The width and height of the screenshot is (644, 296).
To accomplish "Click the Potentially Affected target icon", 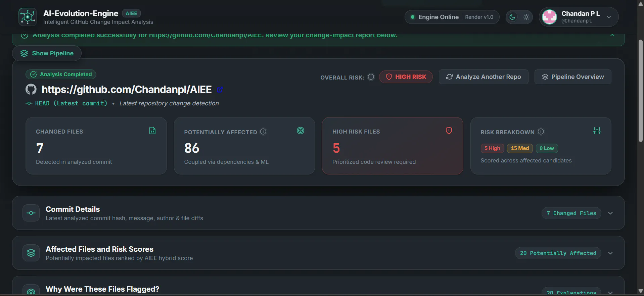I will 301,131.
